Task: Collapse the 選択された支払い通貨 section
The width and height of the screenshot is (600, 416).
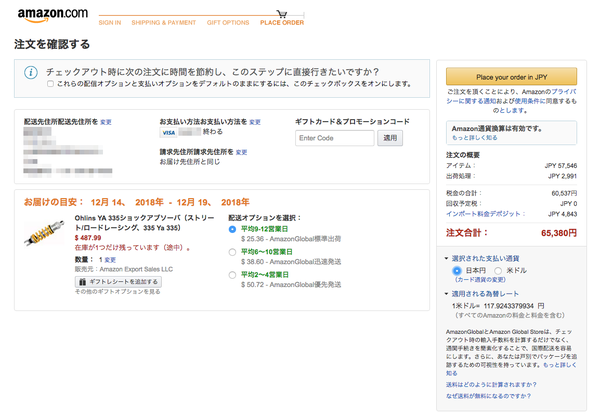Action: point(446,258)
